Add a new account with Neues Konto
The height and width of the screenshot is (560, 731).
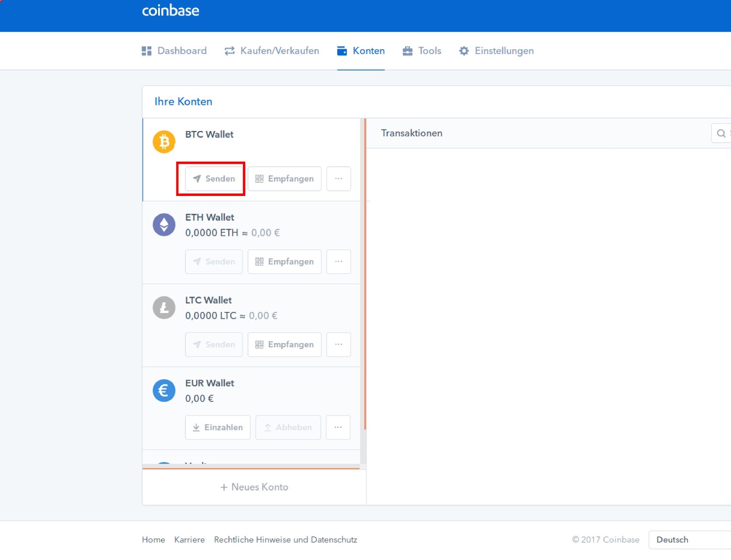(254, 487)
